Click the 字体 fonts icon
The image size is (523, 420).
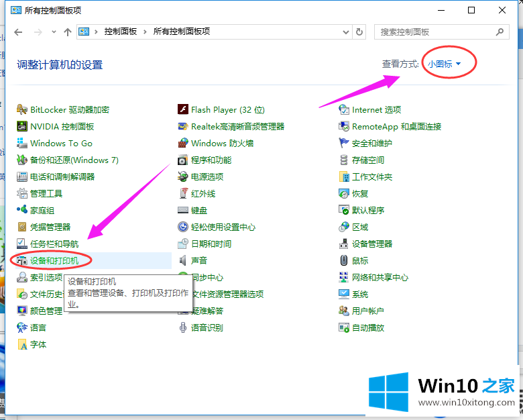click(22, 344)
